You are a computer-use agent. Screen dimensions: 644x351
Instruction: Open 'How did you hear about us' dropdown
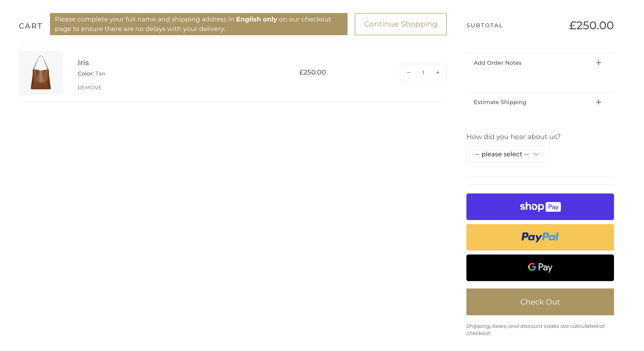point(505,154)
